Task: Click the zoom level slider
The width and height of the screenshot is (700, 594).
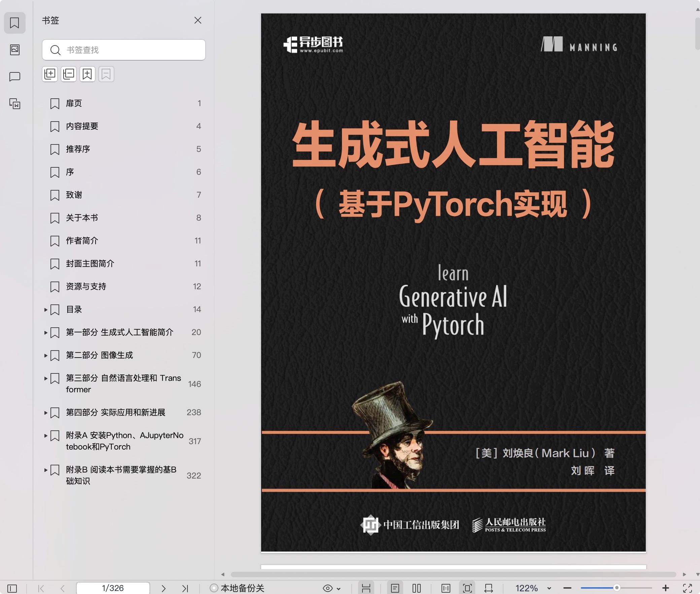Action: (617, 588)
